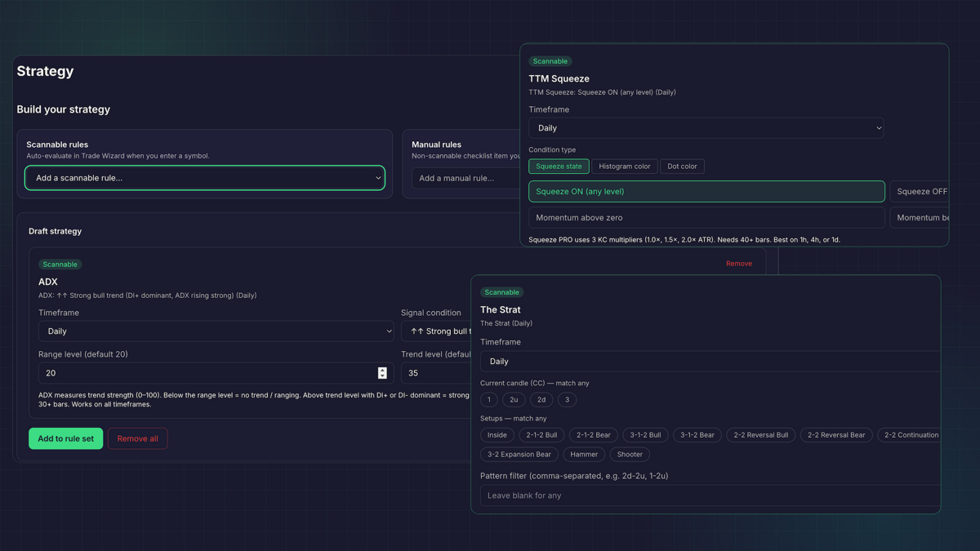Focus the Trend level field showing 35
The image size is (980, 551).
435,373
